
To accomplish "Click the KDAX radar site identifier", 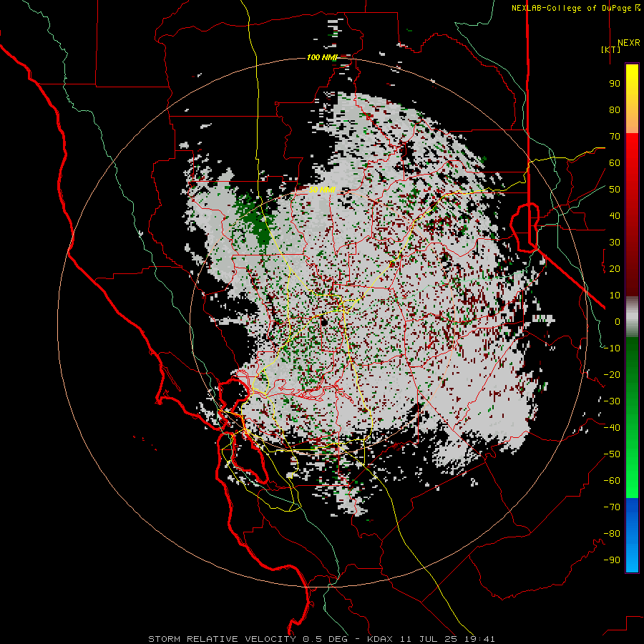I will pyautogui.click(x=379, y=639).
